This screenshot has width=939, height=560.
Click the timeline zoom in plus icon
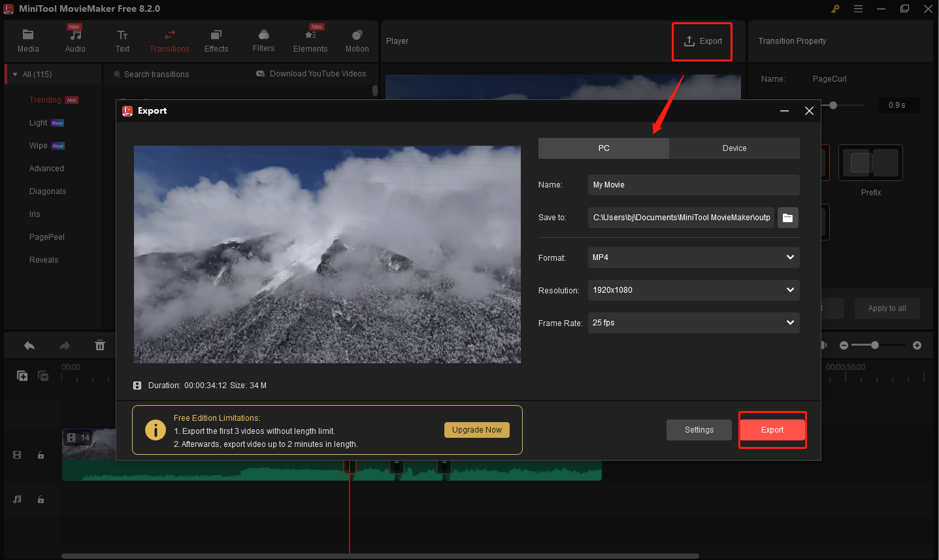click(x=917, y=345)
